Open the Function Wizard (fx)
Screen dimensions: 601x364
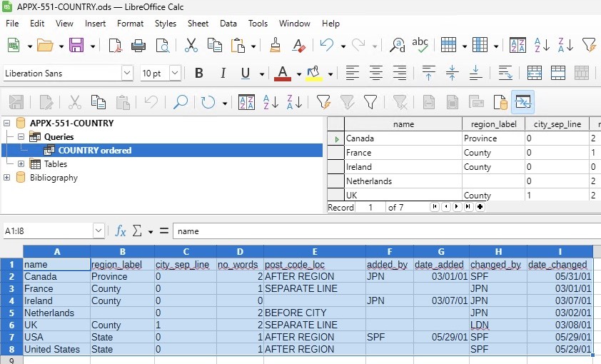coord(121,231)
